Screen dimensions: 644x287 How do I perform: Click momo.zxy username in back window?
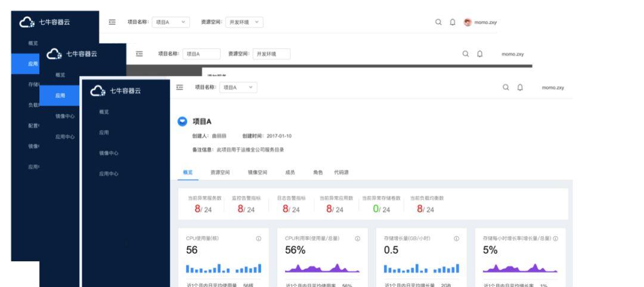(485, 22)
